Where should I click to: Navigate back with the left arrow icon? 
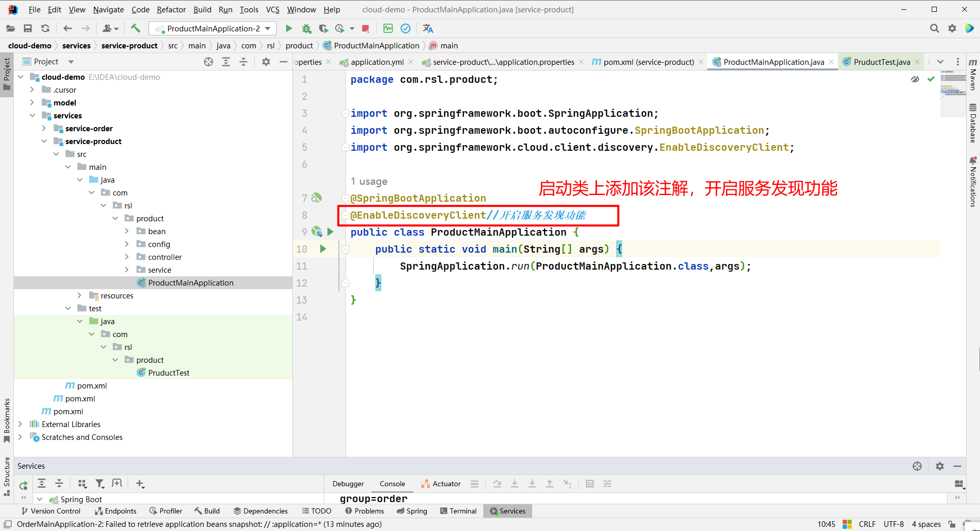coord(67,28)
